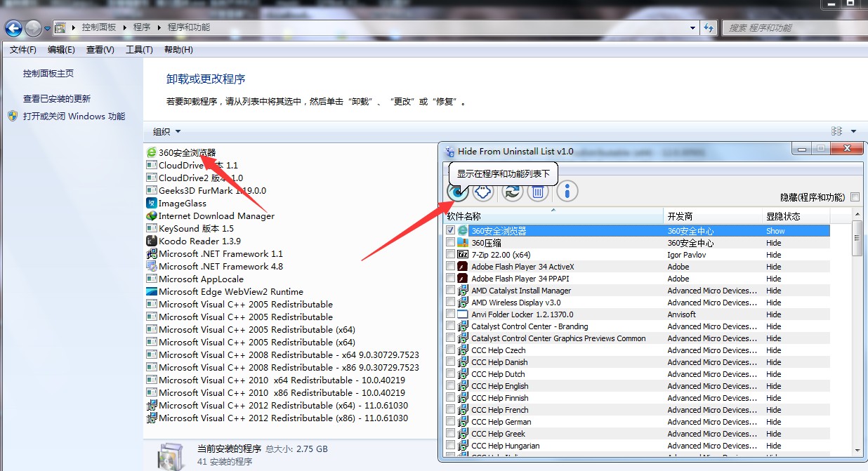Check the Anvi Folder Locker checkbox

coord(451,314)
